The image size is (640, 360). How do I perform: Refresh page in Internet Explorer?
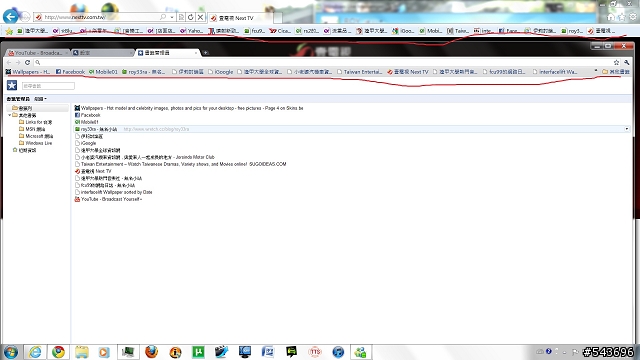(x=191, y=17)
